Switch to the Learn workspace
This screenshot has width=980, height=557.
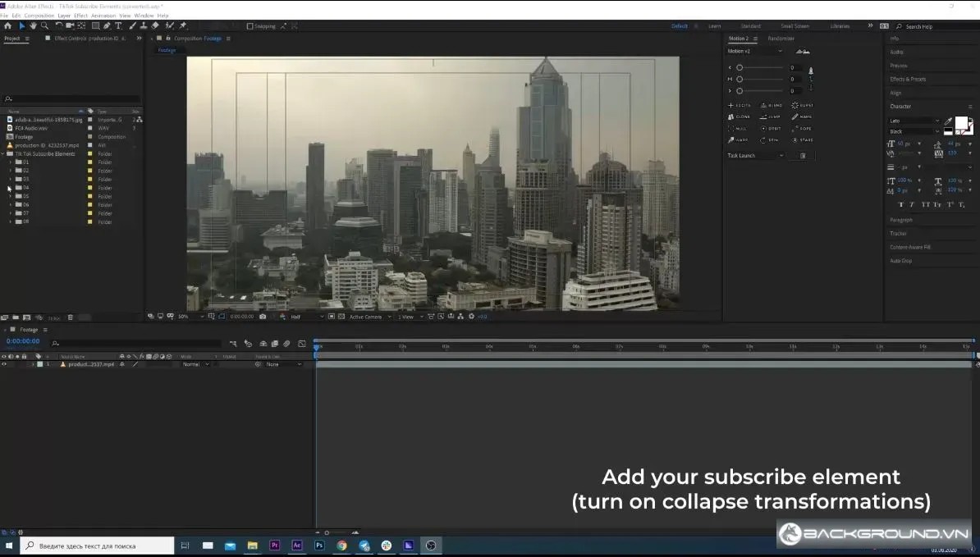click(x=714, y=26)
